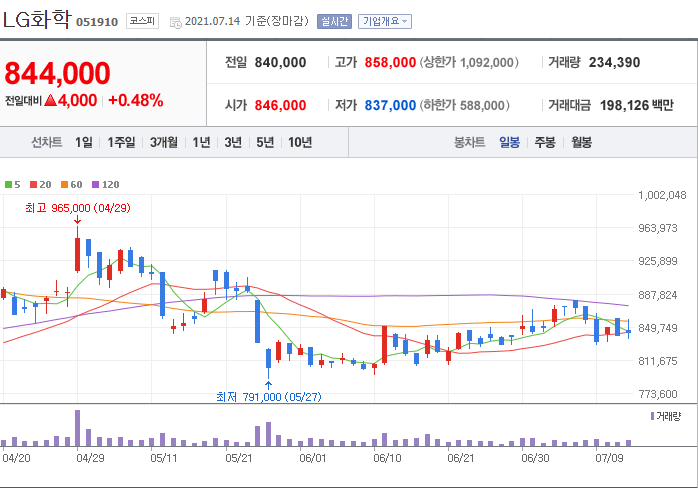Image resolution: width=698 pixels, height=488 pixels.
Task: Select the 5년 line chart tab
Action: 265,142
